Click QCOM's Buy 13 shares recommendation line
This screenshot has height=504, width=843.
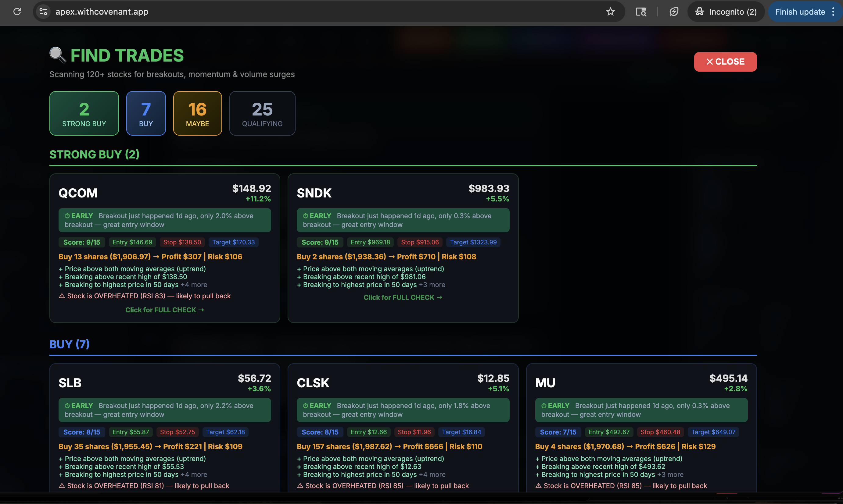click(150, 256)
